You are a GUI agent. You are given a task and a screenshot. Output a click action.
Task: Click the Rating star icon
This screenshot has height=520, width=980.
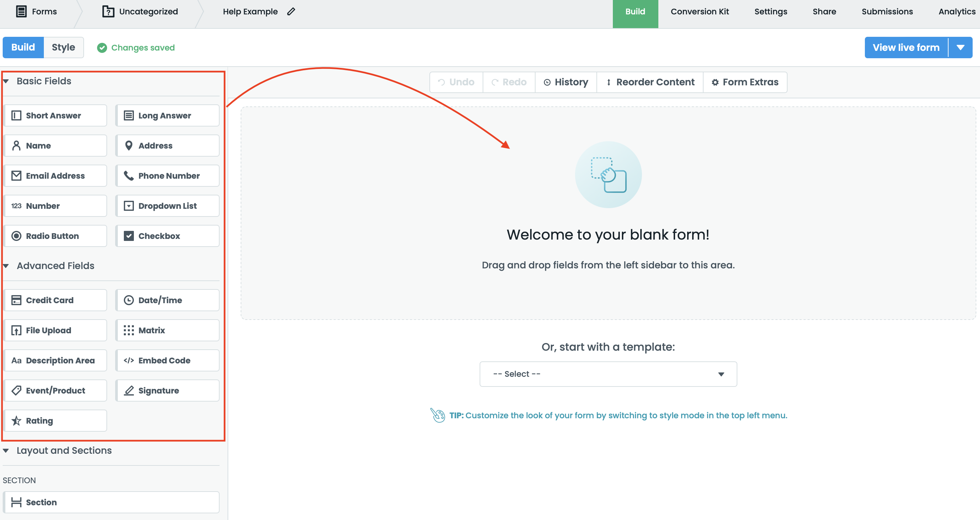coord(16,421)
